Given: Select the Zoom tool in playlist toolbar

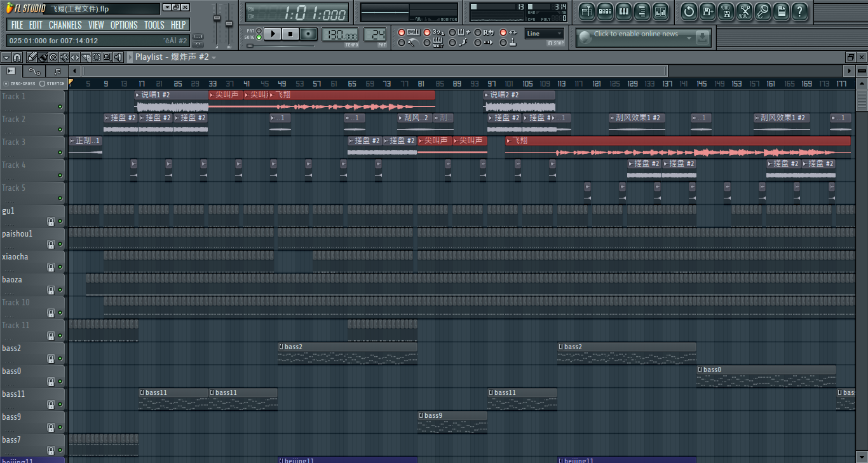Looking at the screenshot, I should 107,57.
